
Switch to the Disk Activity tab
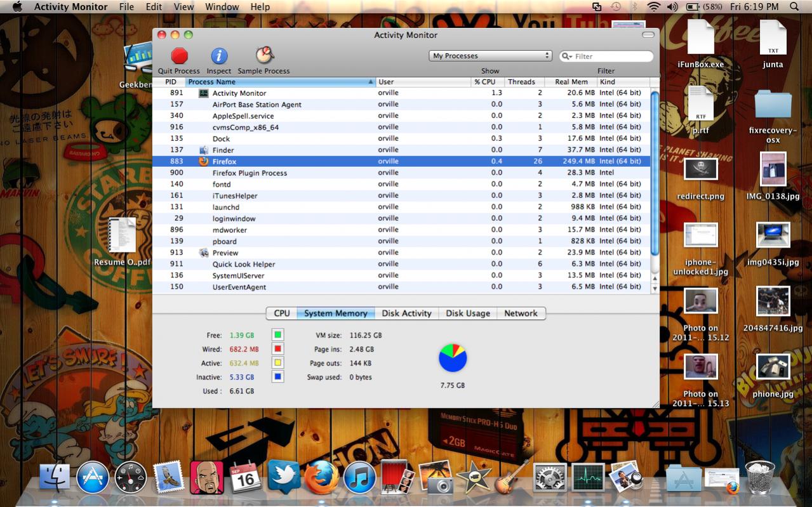[406, 313]
